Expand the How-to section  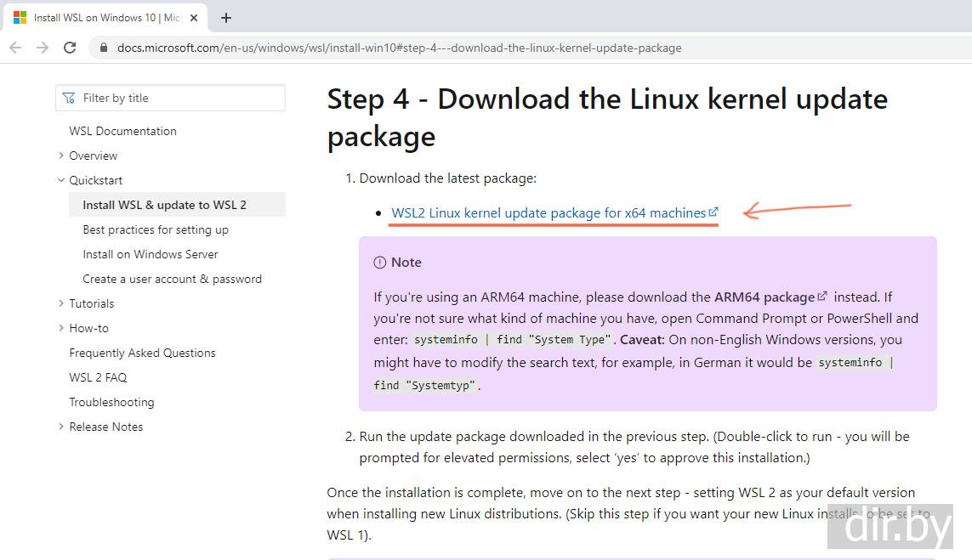click(61, 328)
